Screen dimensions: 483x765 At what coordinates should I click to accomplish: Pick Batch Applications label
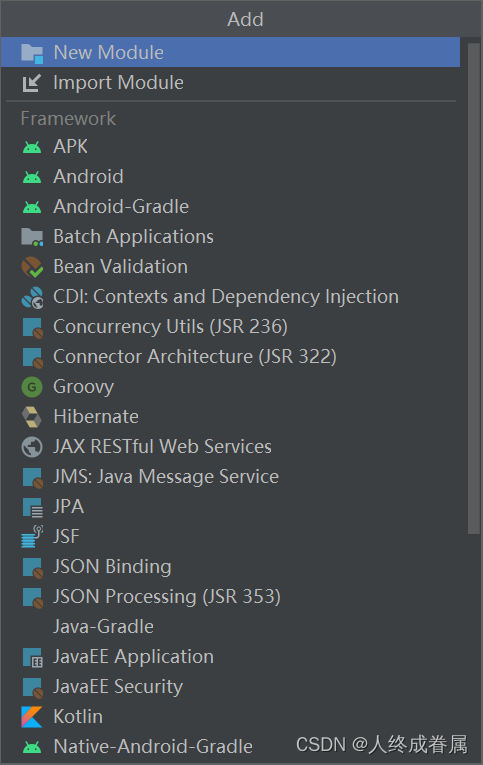click(x=134, y=237)
